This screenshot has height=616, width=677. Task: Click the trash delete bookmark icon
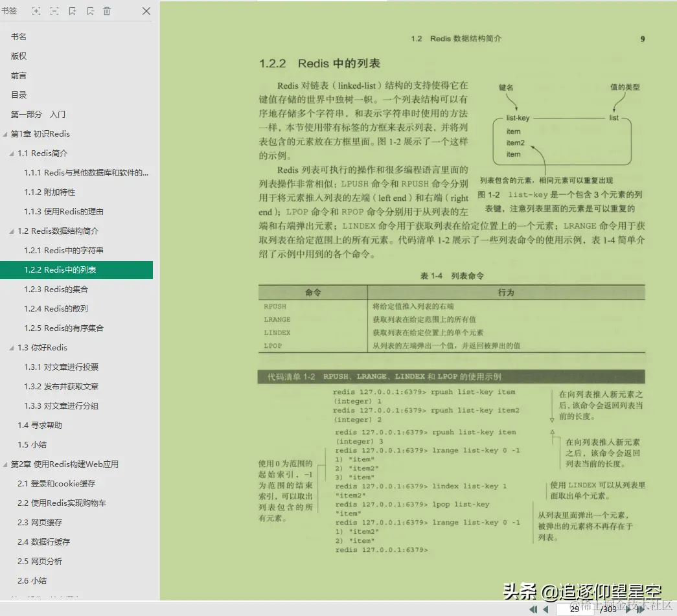coord(107,11)
